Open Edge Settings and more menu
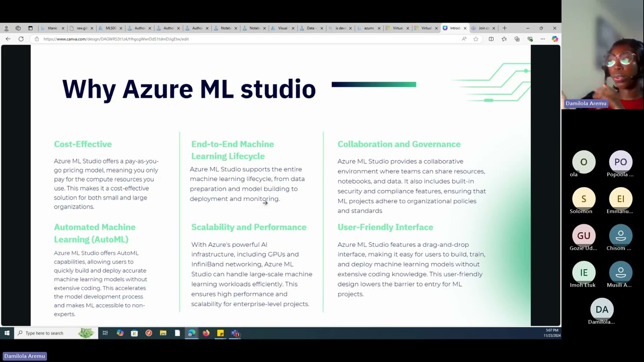Screen dimensions: 644x362 pos(542,39)
